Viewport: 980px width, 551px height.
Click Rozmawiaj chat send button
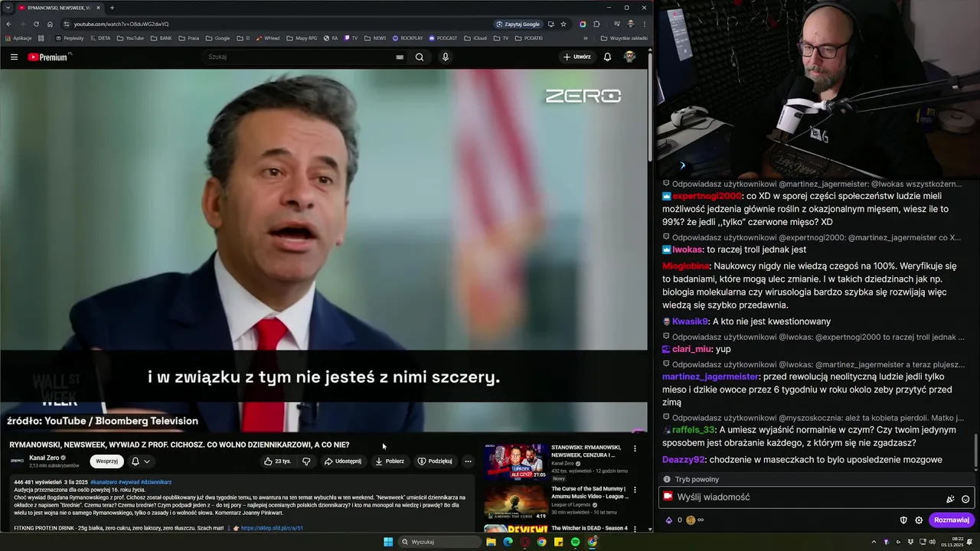pyautogui.click(x=952, y=520)
